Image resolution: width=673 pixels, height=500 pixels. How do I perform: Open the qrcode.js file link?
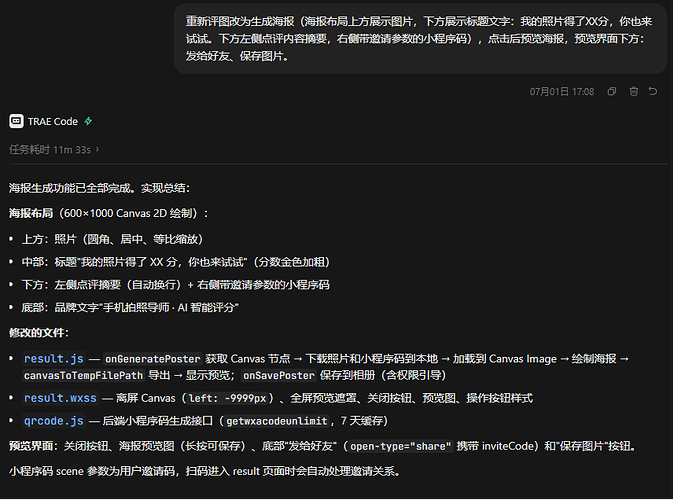[54, 421]
